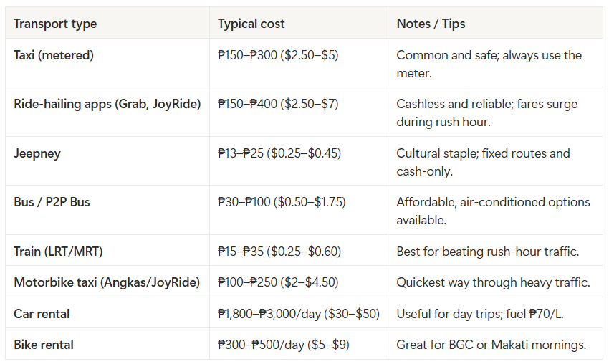Select the 'Quickest way through heavy traffic' note
Image resolution: width=609 pixels, height=364 pixels.
tap(493, 282)
